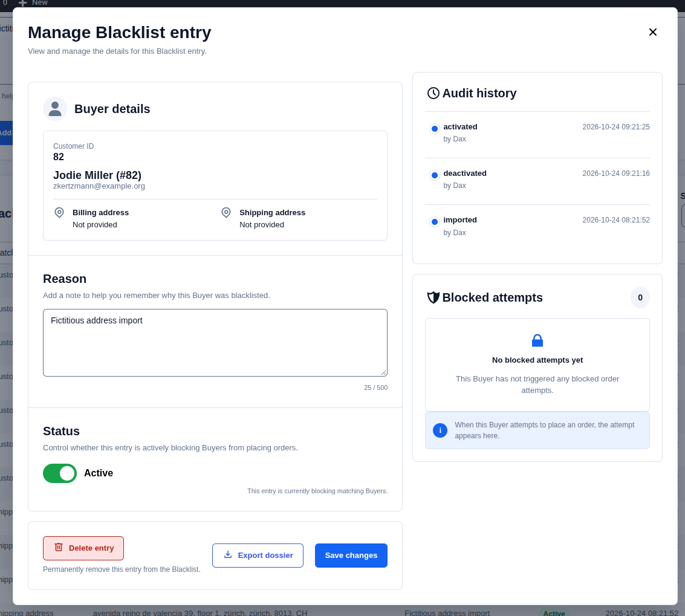This screenshot has height=616, width=685.
Task: Click the Buyer details heading
Action: (112, 109)
